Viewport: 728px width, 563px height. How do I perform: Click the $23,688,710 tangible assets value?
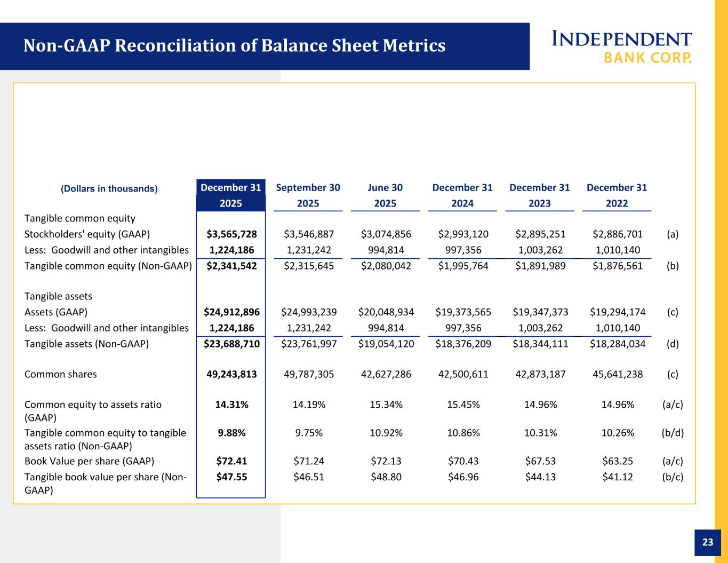coord(231,344)
